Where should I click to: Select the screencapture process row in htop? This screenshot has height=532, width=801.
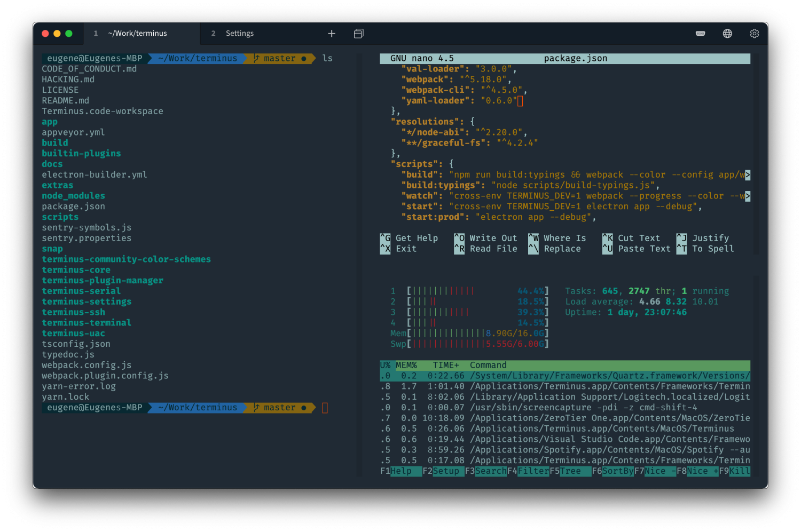pos(565,408)
